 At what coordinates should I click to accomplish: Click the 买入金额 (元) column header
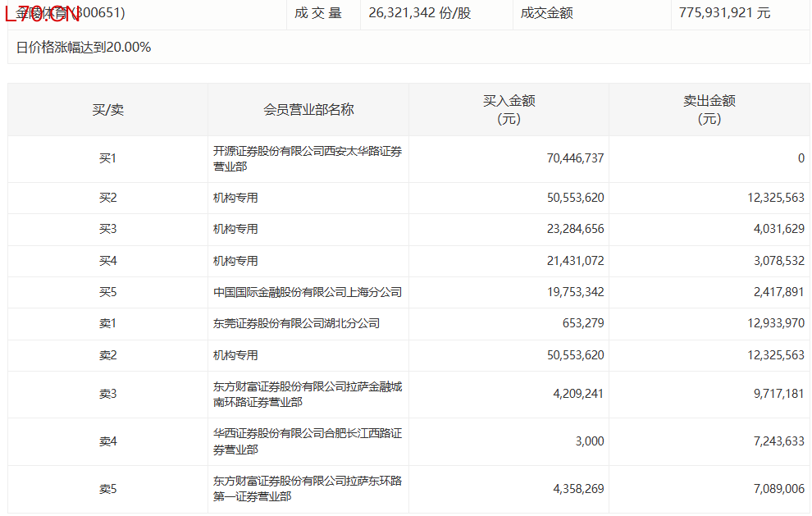(509, 110)
